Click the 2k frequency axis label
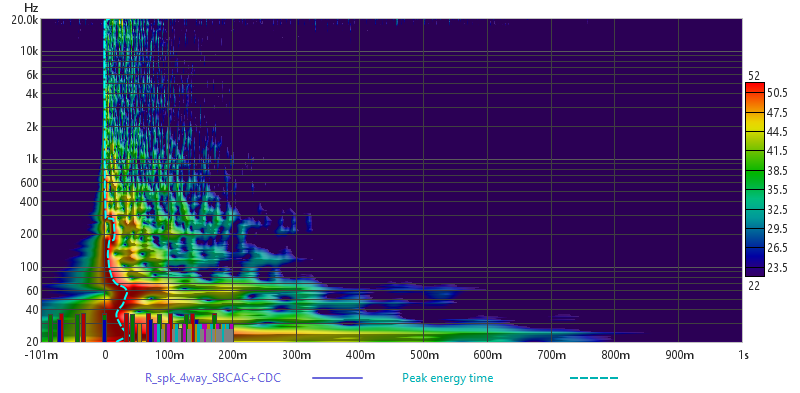This screenshot has height=393, width=800. [x=33, y=127]
